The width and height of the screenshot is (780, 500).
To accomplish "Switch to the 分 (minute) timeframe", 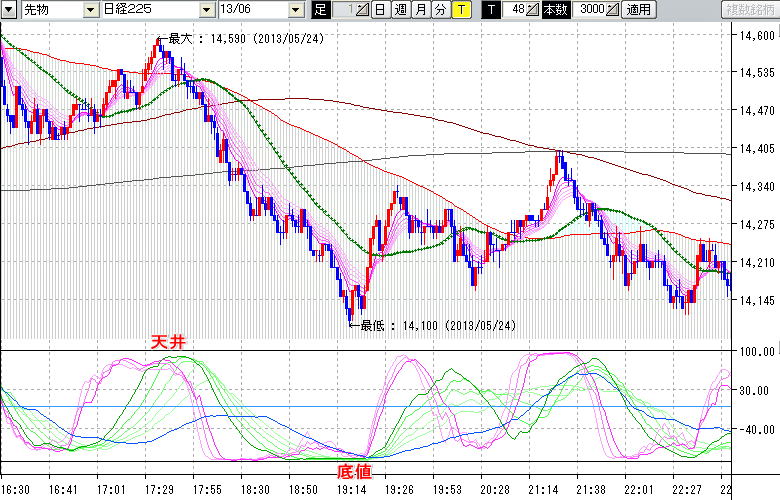I will tap(440, 10).
